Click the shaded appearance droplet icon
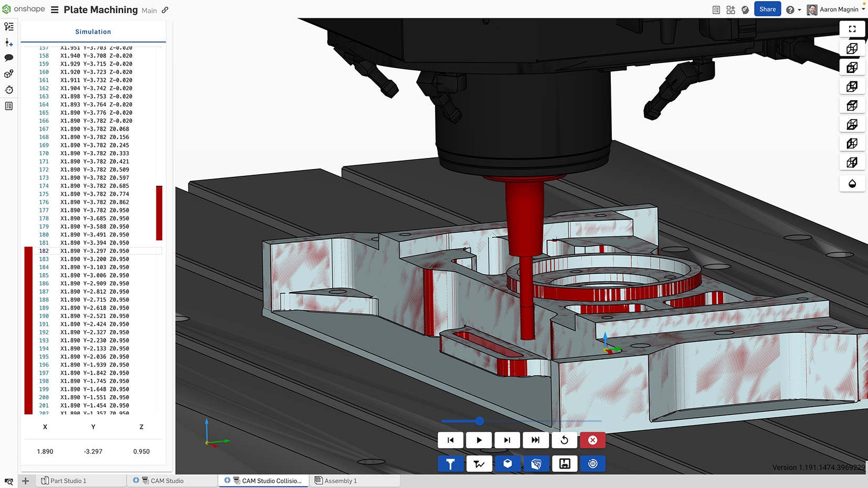Image resolution: width=868 pixels, height=488 pixels. 852,183
